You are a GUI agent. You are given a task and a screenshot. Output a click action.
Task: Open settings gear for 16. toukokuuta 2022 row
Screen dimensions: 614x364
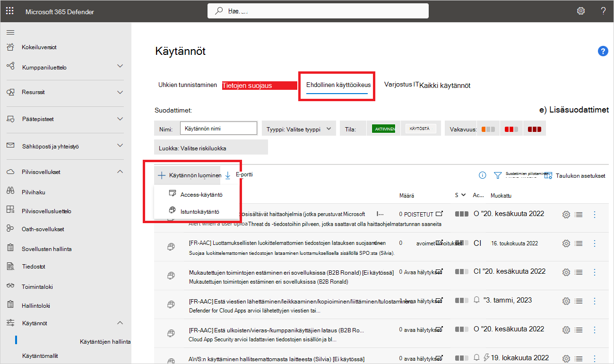[566, 243]
